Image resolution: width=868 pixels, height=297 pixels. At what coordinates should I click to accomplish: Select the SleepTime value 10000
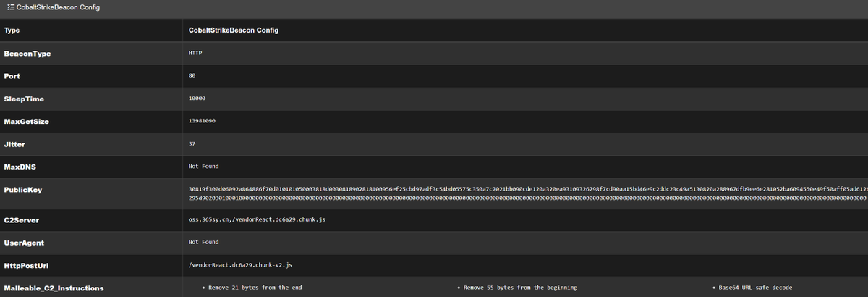pos(197,99)
